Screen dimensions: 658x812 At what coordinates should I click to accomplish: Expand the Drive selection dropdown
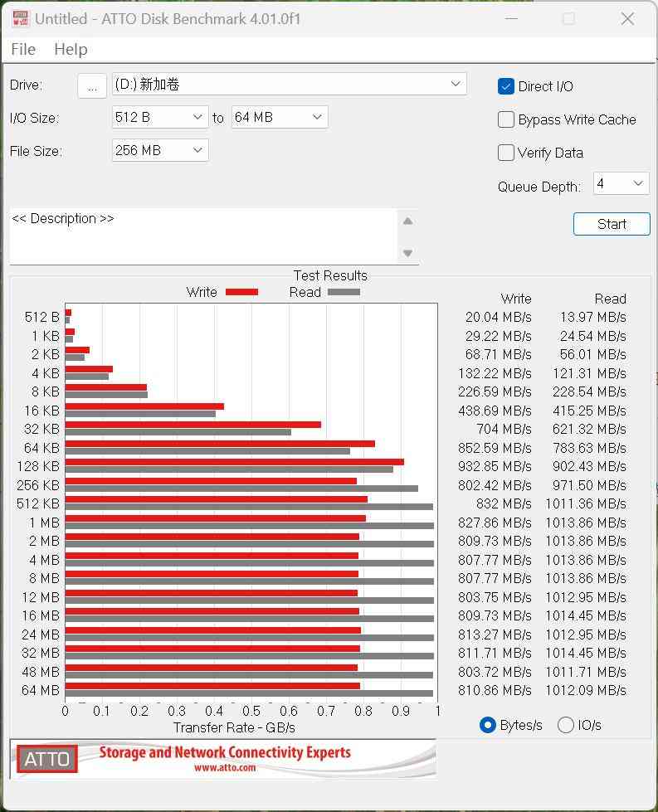click(455, 85)
